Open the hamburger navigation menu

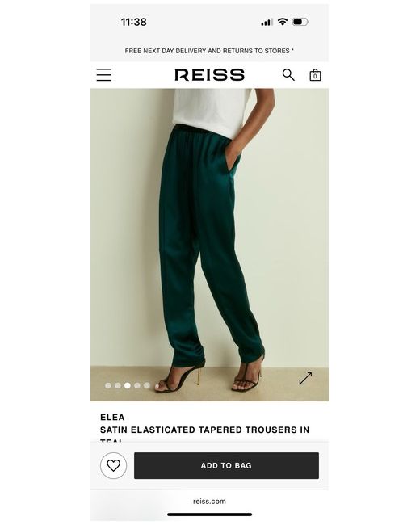(104, 74)
